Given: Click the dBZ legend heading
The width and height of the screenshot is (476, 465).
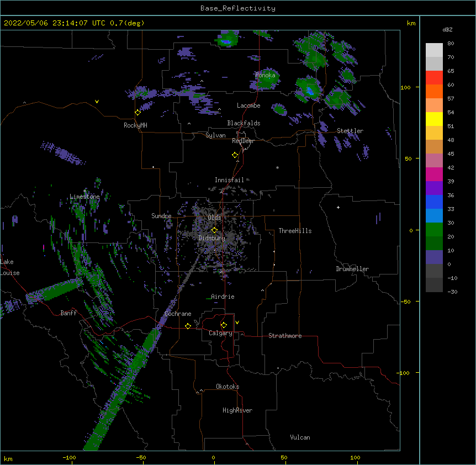Looking at the screenshot, I should [x=447, y=30].
